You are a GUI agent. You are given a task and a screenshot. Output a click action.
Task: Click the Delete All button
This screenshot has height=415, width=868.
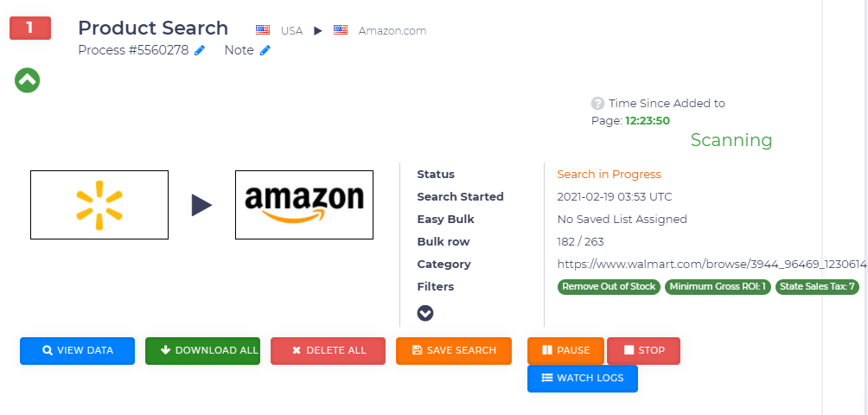[x=329, y=351]
